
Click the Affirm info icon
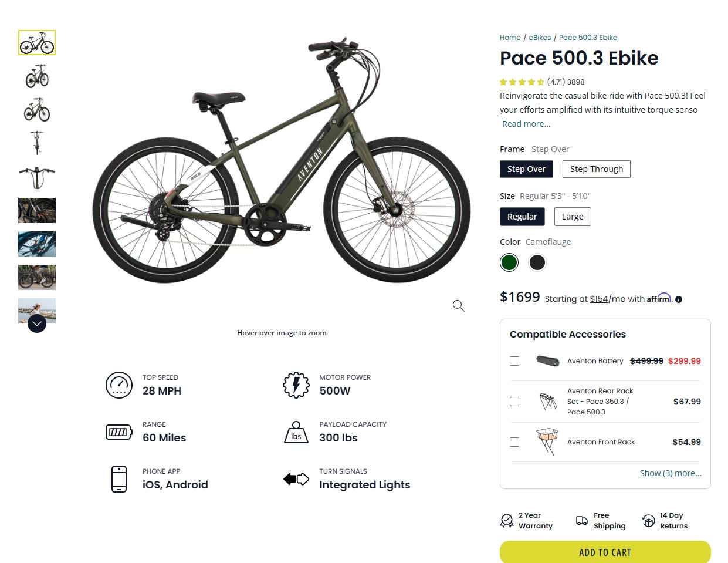coord(679,299)
